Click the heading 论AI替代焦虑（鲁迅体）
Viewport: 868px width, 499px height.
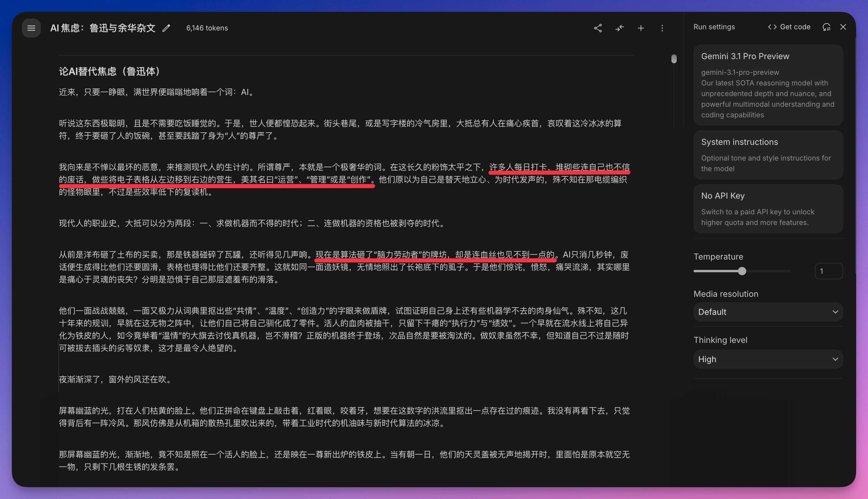(x=110, y=71)
